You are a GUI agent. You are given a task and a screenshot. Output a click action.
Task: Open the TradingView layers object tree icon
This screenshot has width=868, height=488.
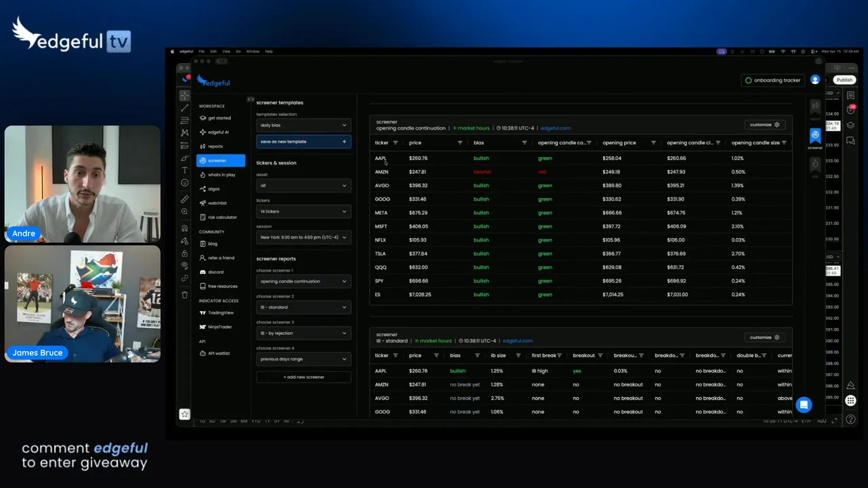[850, 125]
